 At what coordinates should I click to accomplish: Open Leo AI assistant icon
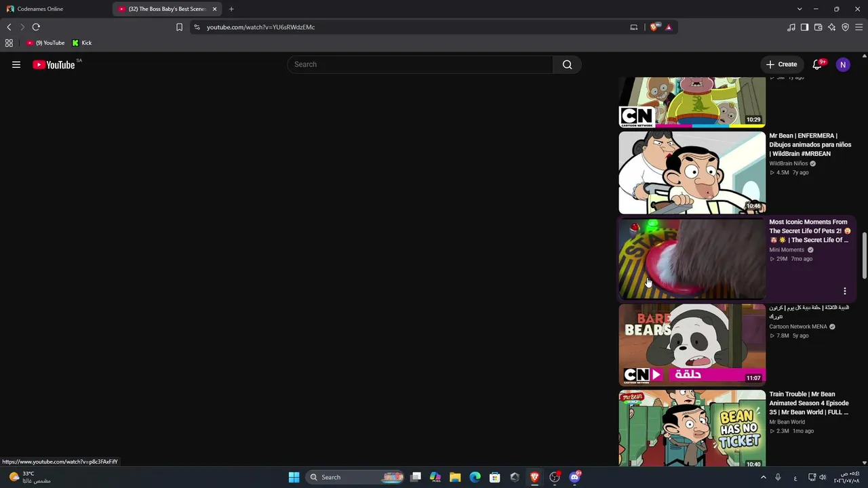pos(831,27)
